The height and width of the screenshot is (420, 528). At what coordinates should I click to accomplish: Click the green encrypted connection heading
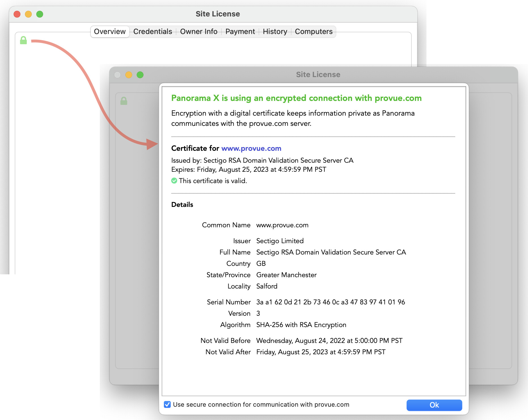[296, 98]
